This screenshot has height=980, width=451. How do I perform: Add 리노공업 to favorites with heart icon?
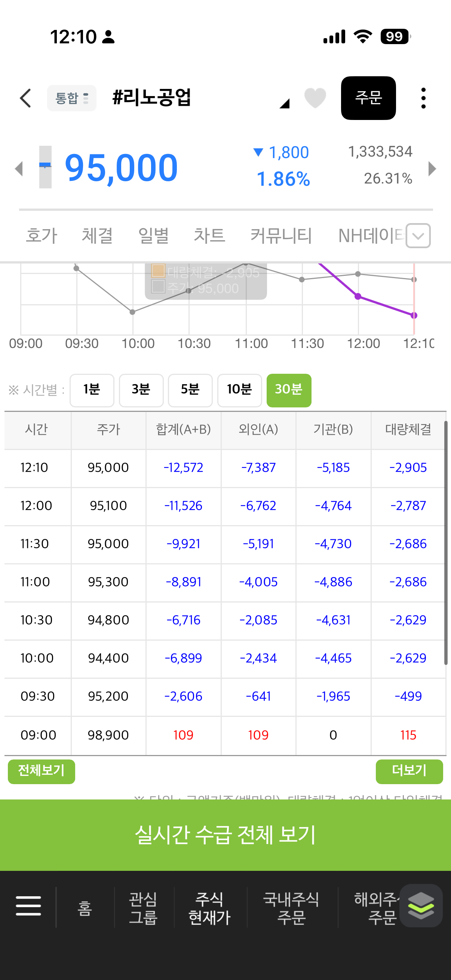pyautogui.click(x=315, y=98)
